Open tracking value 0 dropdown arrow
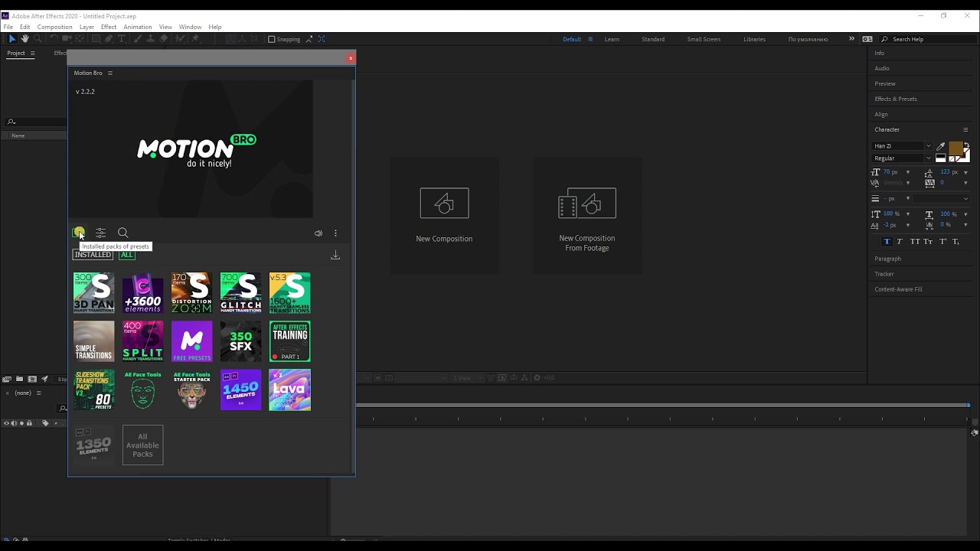Image resolution: width=980 pixels, height=551 pixels. click(965, 183)
